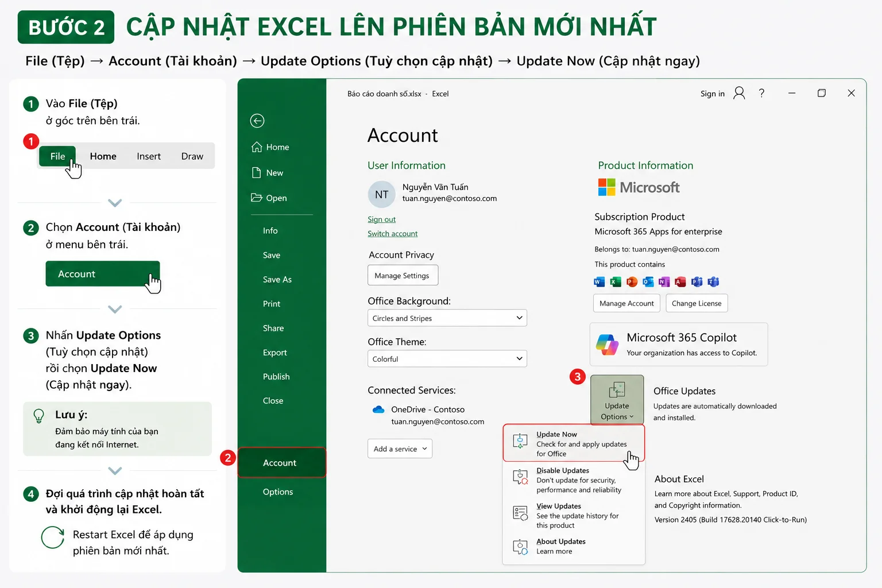Click the Version 2405 build text

pos(730,520)
